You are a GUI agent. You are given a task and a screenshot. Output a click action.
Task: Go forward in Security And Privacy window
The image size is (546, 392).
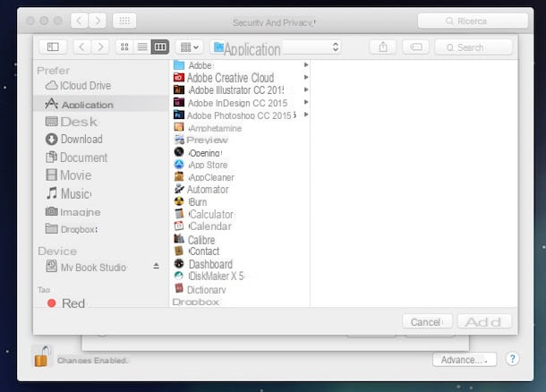click(98, 21)
